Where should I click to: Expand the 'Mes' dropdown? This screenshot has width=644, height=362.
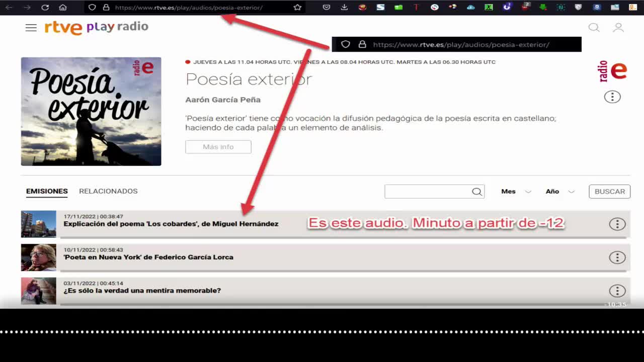(x=516, y=192)
